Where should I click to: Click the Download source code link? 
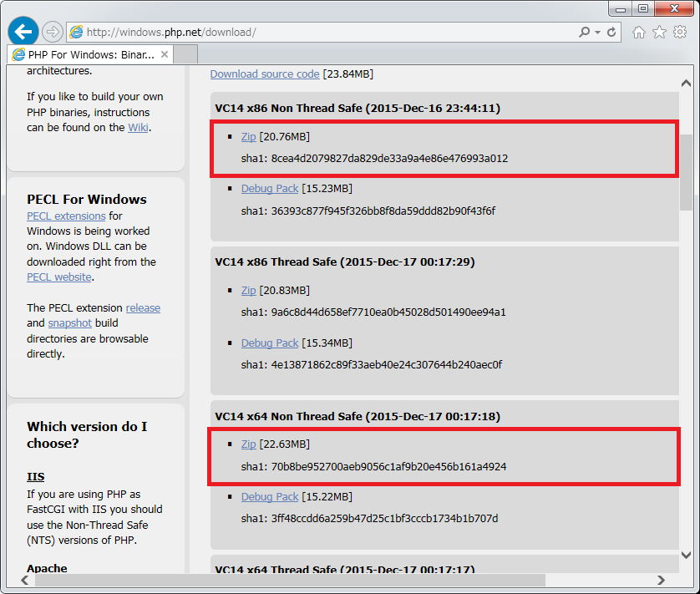click(264, 74)
